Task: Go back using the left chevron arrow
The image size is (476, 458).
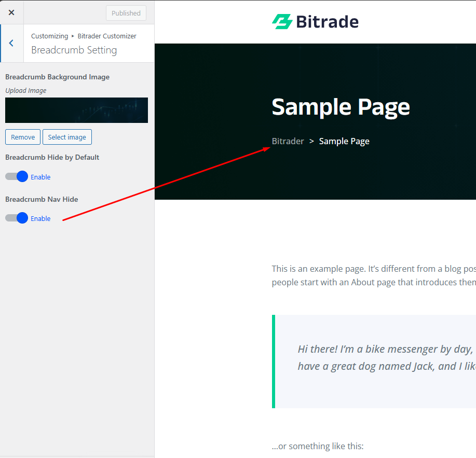Action: tap(11, 44)
